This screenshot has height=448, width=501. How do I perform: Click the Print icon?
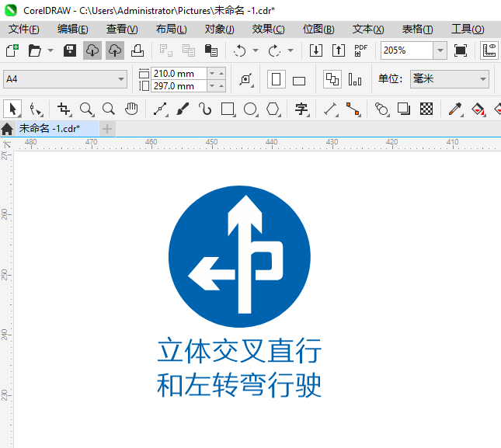coord(137,50)
